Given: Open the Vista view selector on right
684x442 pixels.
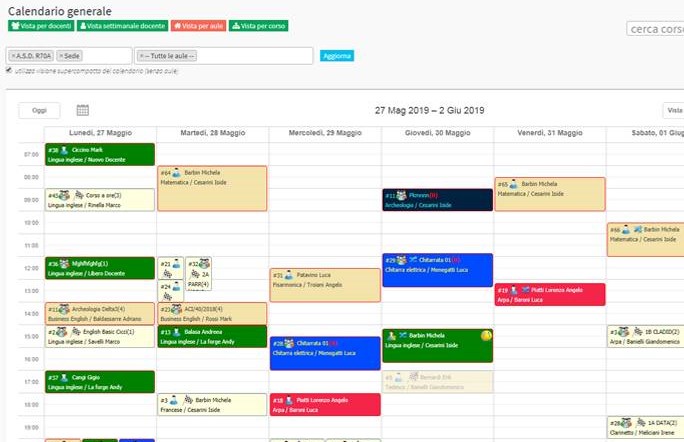Looking at the screenshot, I should click(672, 111).
